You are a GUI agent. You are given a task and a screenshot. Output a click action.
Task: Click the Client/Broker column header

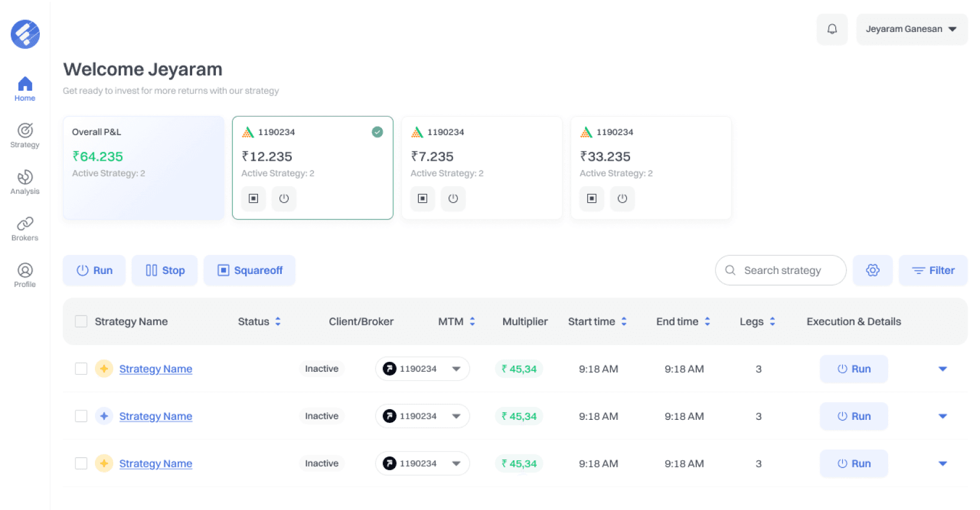(x=361, y=321)
